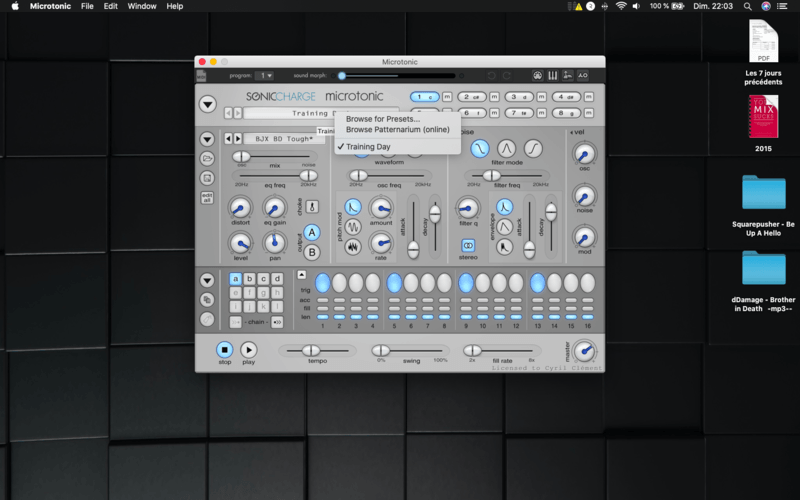Toggle the choke button
Screen dimensions: 800x500
coord(312,207)
